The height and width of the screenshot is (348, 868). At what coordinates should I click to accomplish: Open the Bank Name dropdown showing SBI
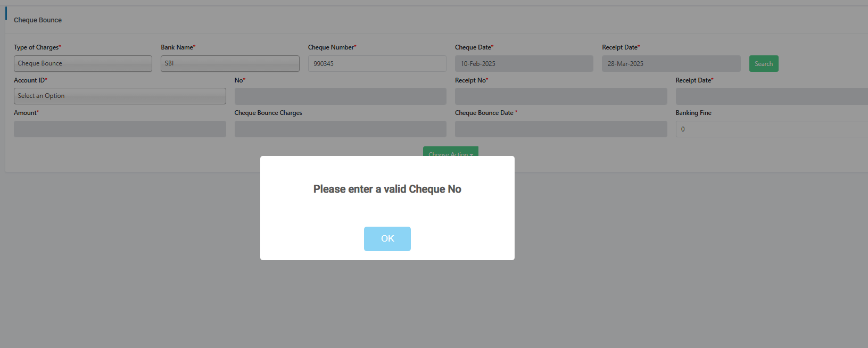(x=230, y=63)
